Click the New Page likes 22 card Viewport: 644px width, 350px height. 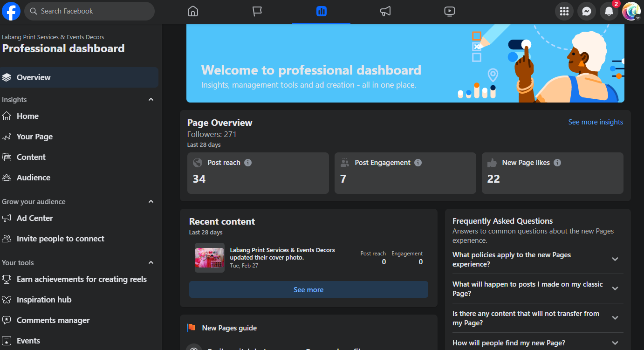coord(553,173)
